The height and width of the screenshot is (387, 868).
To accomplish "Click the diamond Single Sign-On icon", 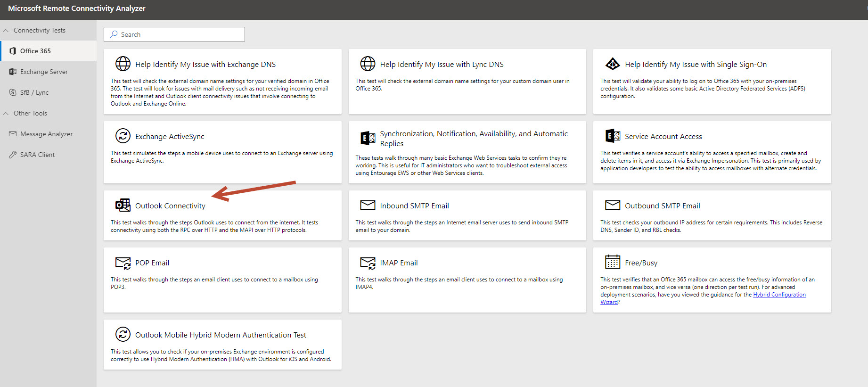I will click(x=613, y=64).
